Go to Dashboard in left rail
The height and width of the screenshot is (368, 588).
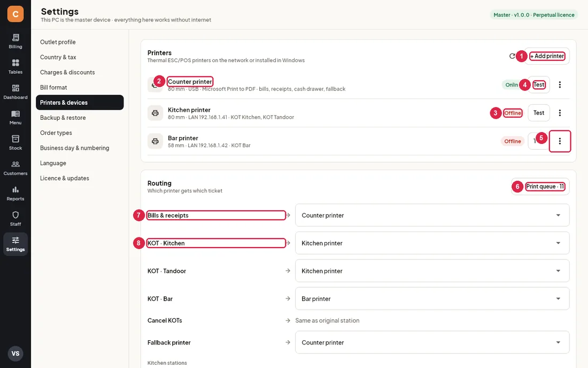(x=16, y=92)
